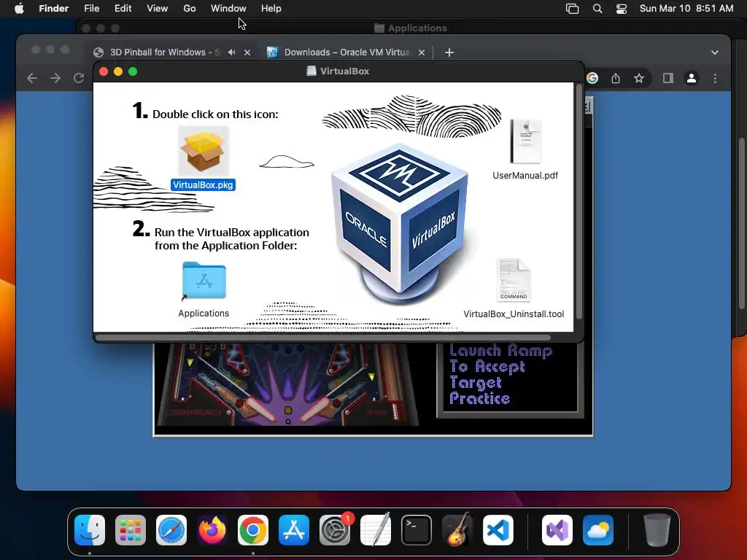This screenshot has width=747, height=560.
Task: Open System Settings in the Dock
Action: click(335, 530)
